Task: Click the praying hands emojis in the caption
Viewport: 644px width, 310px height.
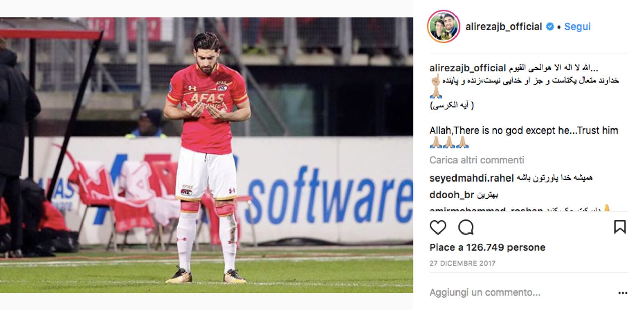Action: 449,142
